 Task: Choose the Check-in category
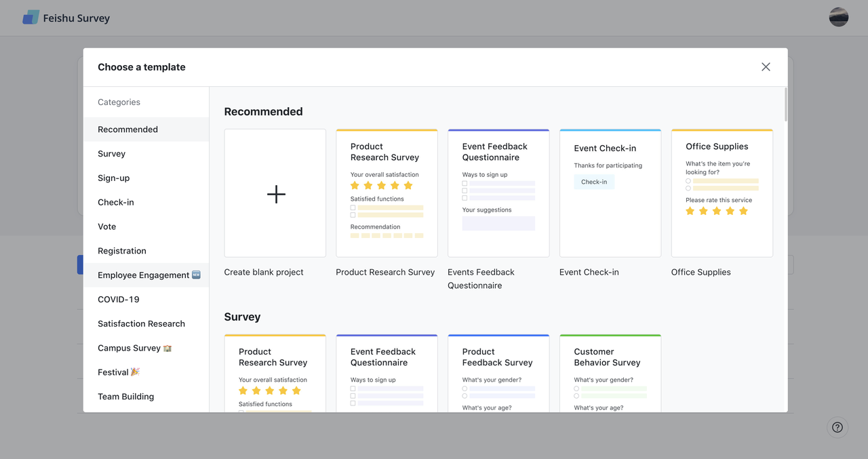146,202
